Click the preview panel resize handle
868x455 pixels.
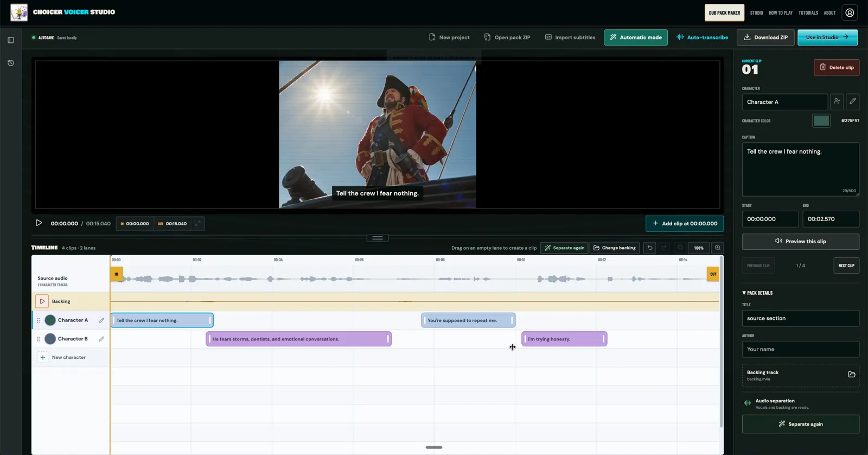pyautogui.click(x=378, y=238)
